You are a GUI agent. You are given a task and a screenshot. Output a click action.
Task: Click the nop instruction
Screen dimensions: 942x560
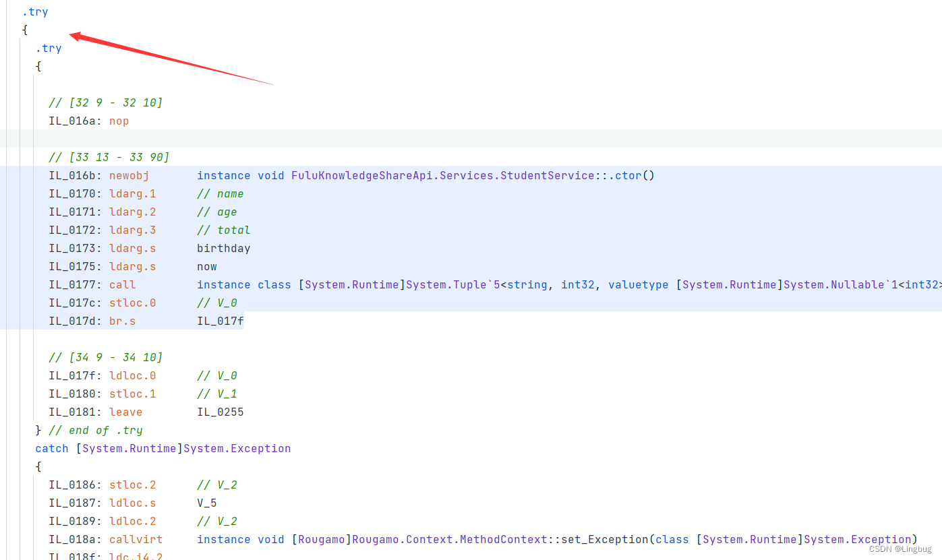pos(119,121)
